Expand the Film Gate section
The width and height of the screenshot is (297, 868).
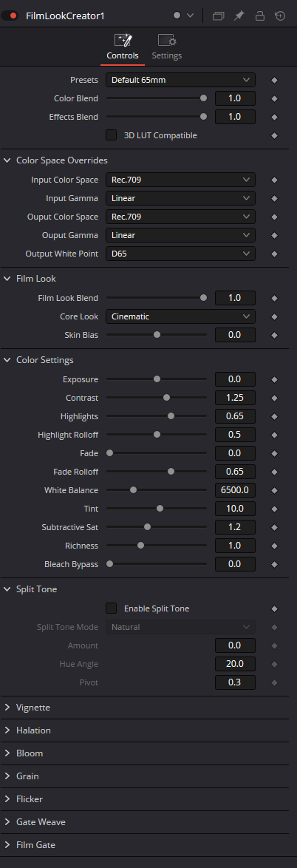coord(7,845)
